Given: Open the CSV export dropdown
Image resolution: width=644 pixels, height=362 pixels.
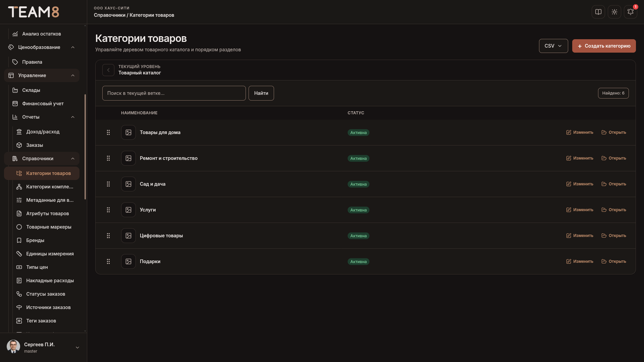Looking at the screenshot, I should pos(553,46).
